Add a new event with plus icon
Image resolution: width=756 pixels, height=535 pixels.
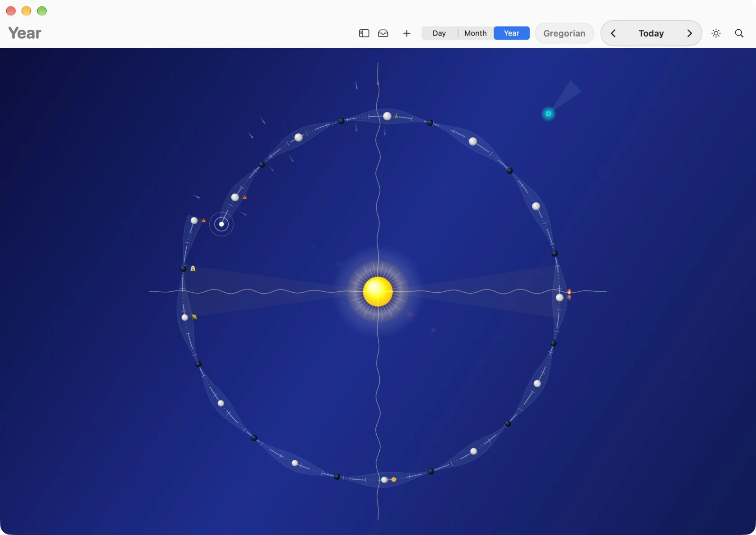point(407,33)
